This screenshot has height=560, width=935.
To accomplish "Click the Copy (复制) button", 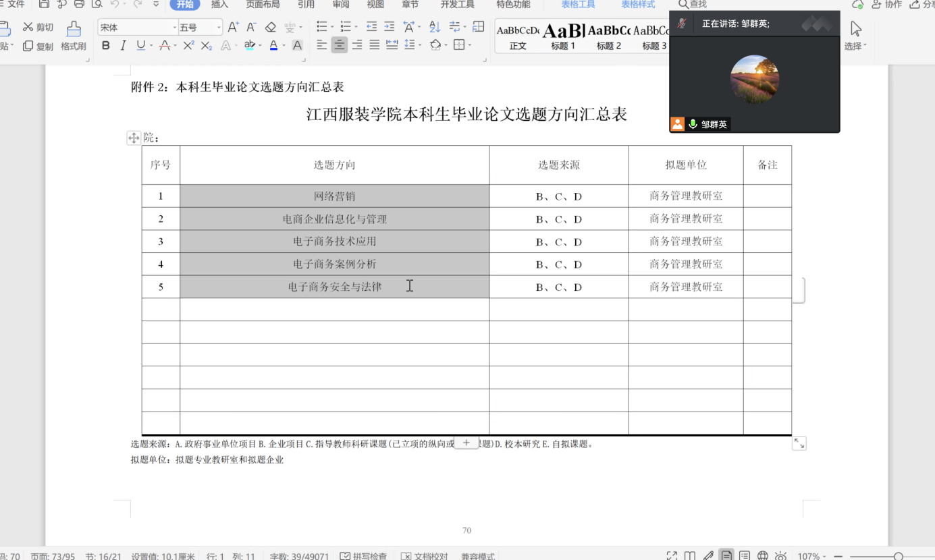I will point(38,47).
